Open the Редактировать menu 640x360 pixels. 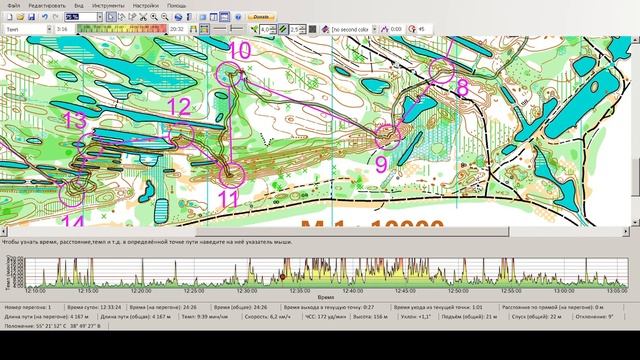[47, 6]
